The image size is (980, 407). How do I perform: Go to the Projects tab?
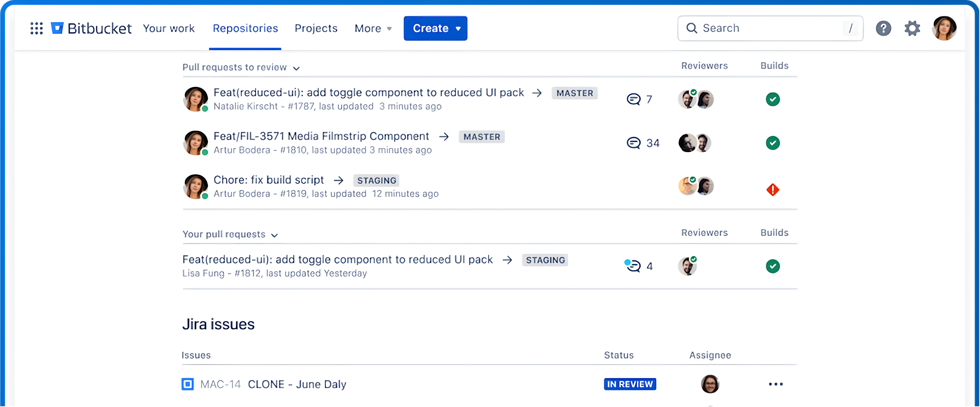point(316,28)
